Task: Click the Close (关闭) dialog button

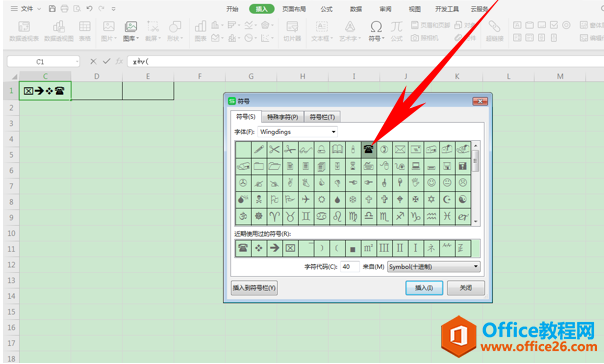Action: click(x=466, y=288)
